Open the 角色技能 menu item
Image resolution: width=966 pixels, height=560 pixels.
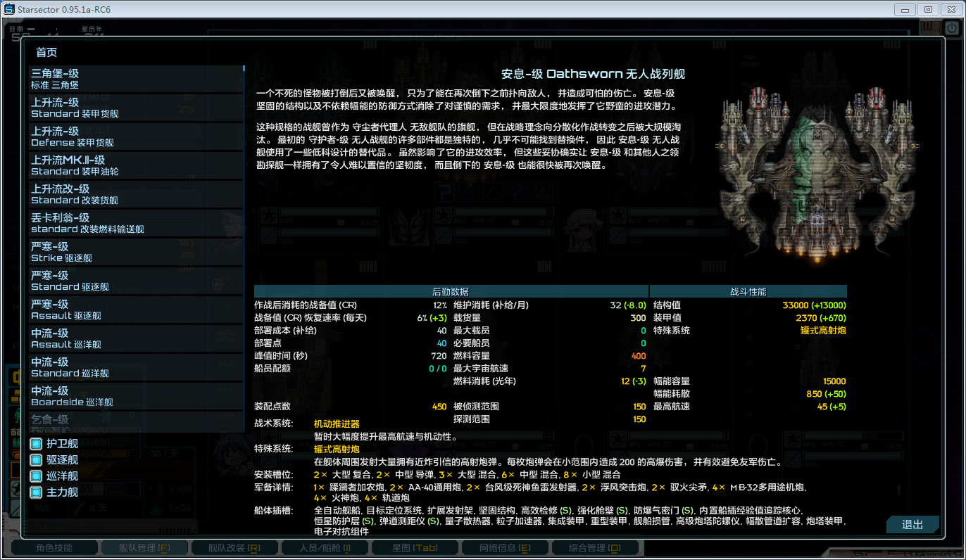(x=55, y=547)
